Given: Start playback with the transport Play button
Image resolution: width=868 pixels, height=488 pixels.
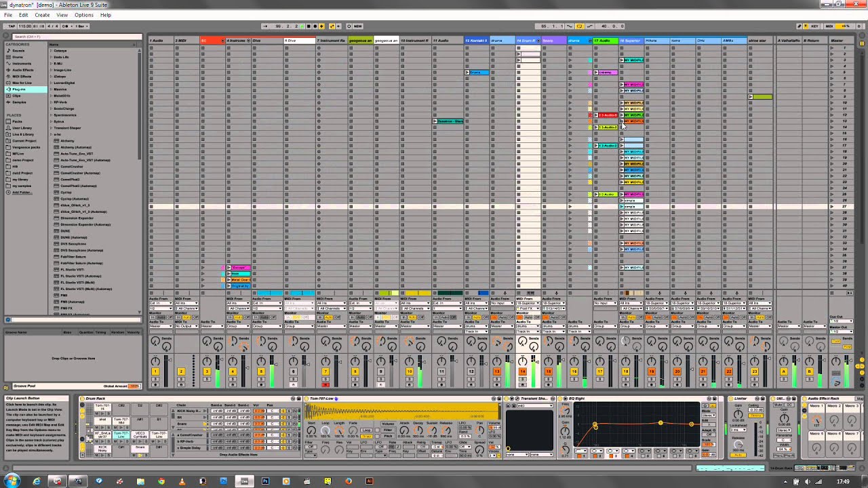Looking at the screenshot, I should (x=302, y=26).
